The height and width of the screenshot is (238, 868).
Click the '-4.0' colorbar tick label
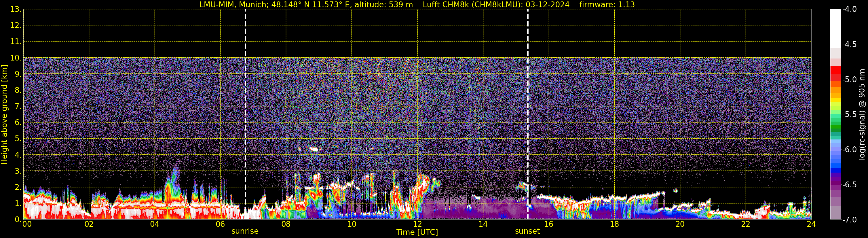tap(849, 10)
